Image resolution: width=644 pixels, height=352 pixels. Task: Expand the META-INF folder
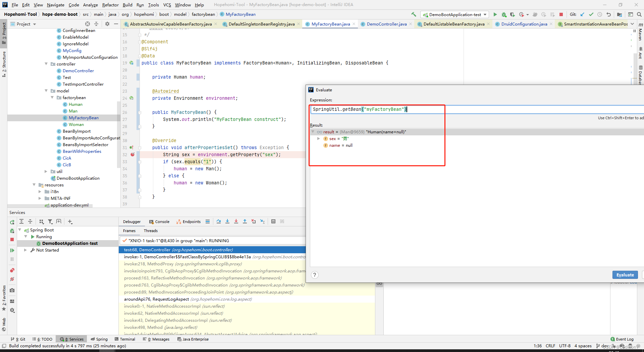40,198
